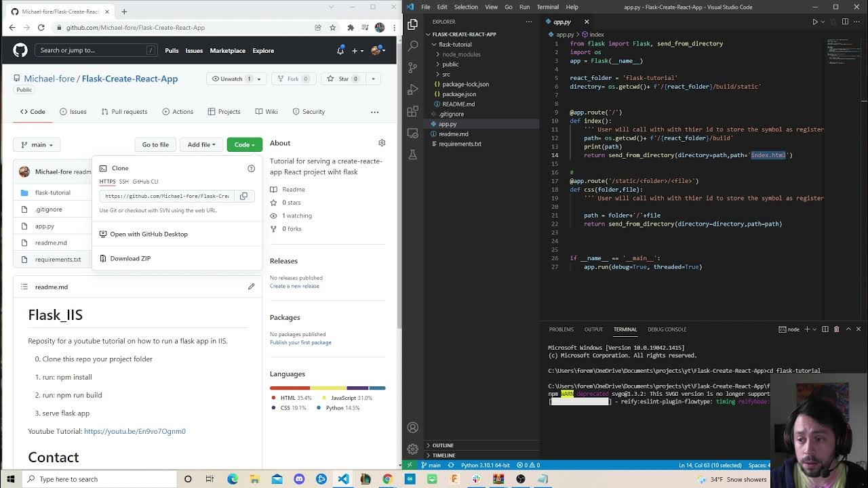Switch clone method to GitHub CLI

coord(145,182)
